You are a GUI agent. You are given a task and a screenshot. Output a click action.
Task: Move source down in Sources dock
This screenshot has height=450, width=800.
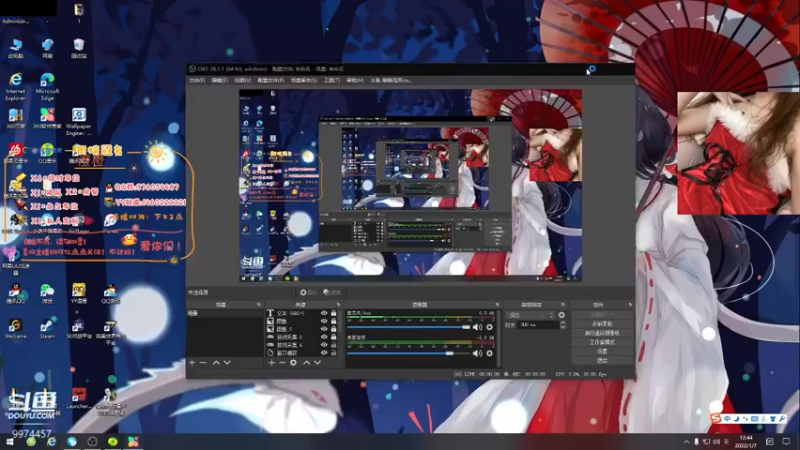(x=317, y=363)
